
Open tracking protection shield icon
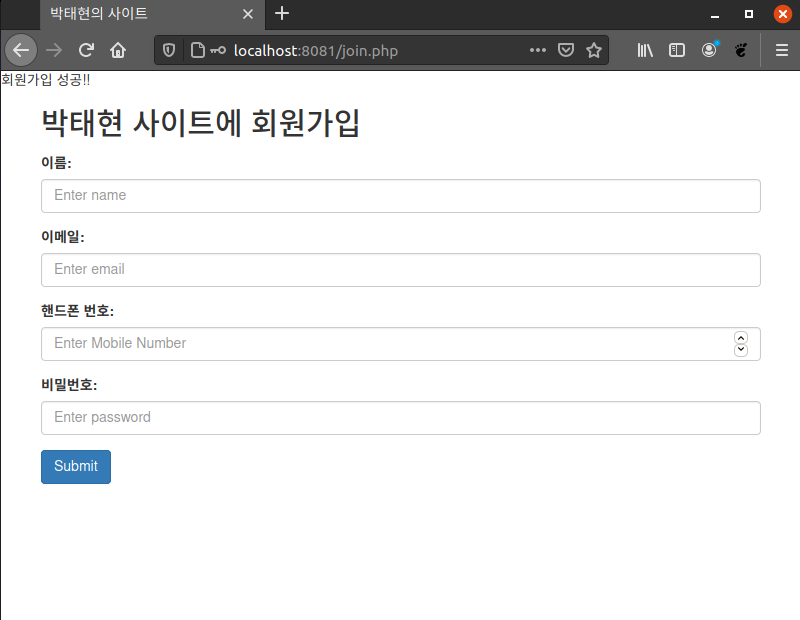click(169, 50)
